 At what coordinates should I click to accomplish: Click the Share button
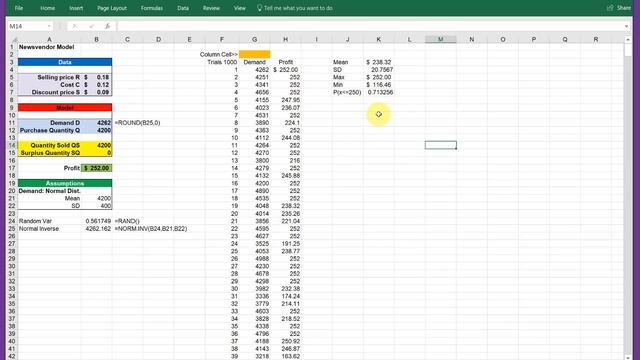(619, 8)
